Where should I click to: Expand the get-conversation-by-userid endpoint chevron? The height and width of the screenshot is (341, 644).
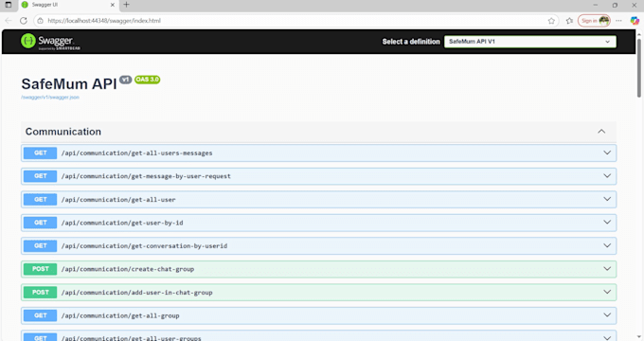coord(607,245)
